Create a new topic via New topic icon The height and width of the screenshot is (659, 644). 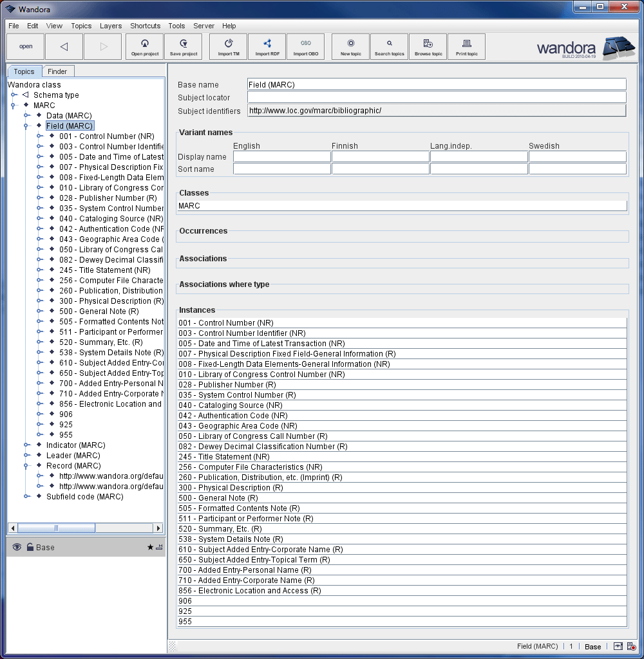click(350, 46)
